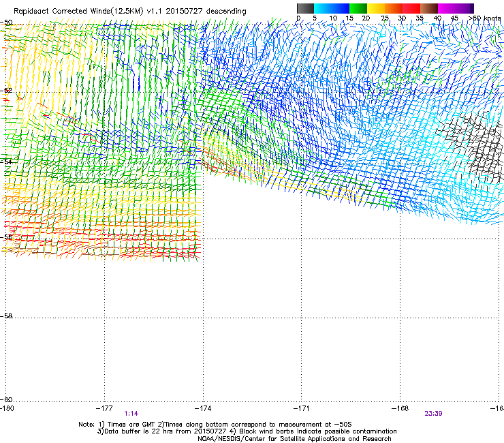Click the 23:39 pass time label
Screen dimensions: 504x443
433,414
